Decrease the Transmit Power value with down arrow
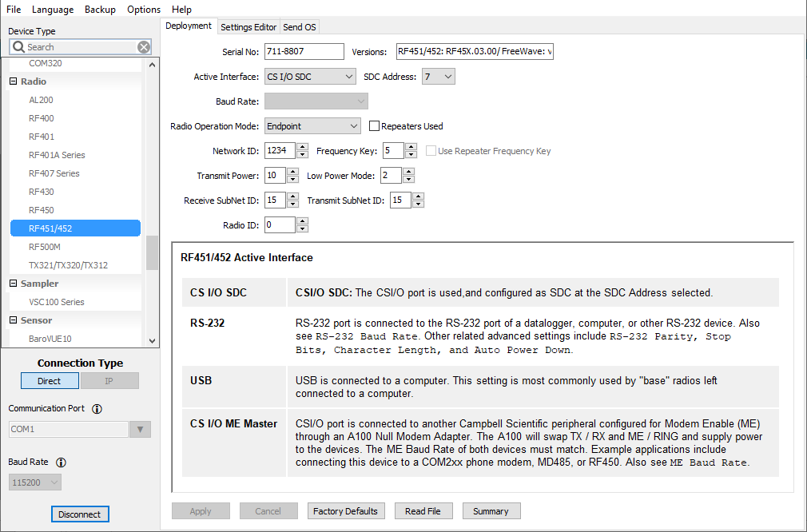807x532 pixels. click(x=292, y=180)
